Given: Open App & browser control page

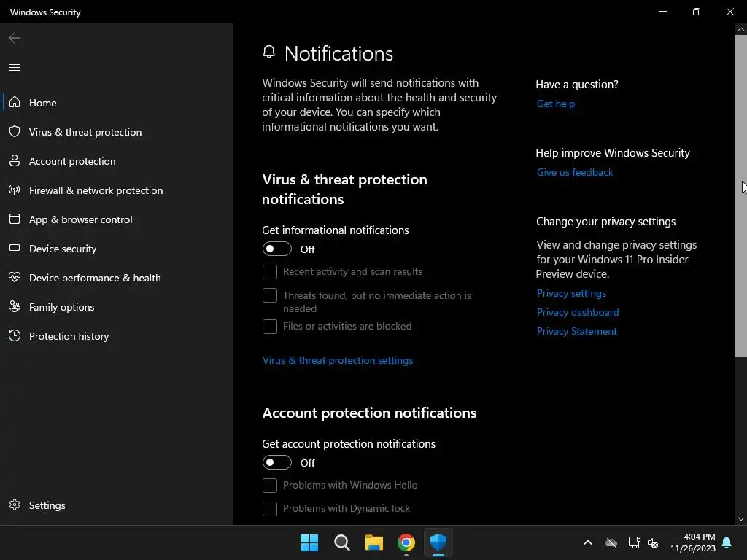Looking at the screenshot, I should coord(117,219).
